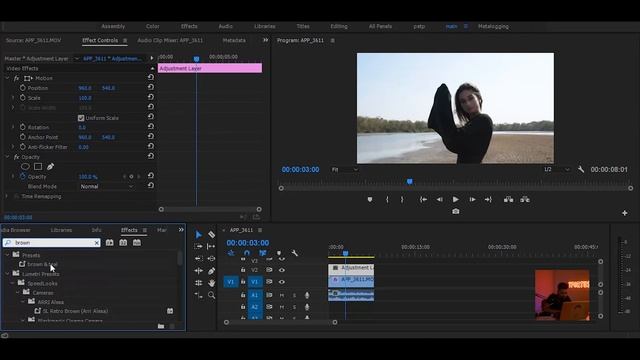640x360 pixels.
Task: Collapse the Presets folder
Action: 7,255
